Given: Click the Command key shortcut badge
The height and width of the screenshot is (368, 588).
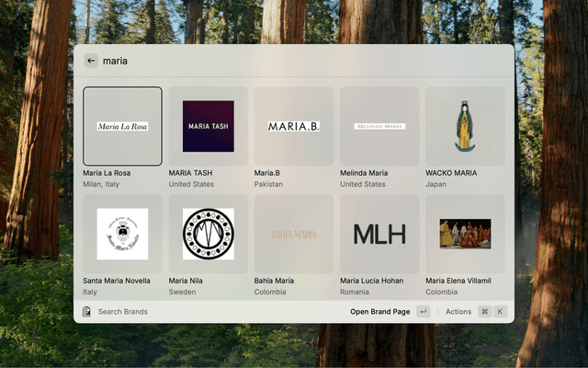Looking at the screenshot, I should 485,312.
